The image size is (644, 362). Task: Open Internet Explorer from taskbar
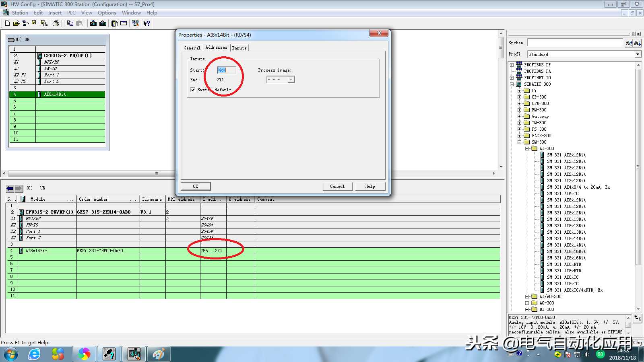tap(34, 354)
